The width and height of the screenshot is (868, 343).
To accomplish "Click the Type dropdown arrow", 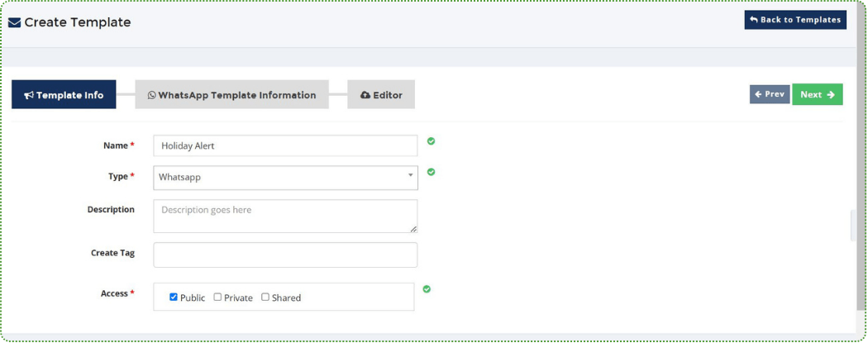I will (410, 175).
